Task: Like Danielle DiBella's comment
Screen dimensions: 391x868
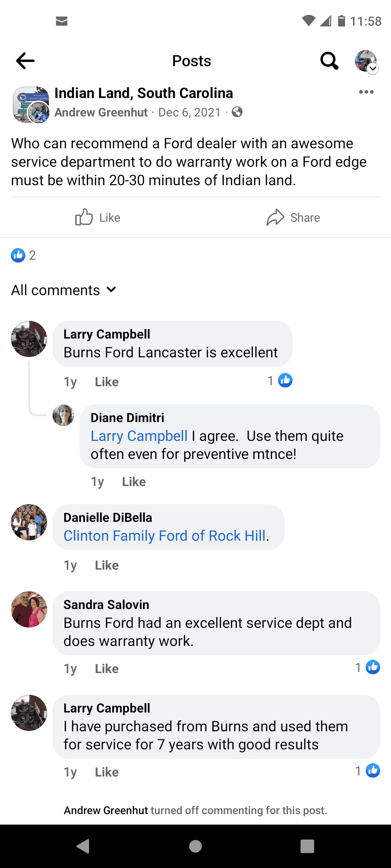Action: click(106, 565)
